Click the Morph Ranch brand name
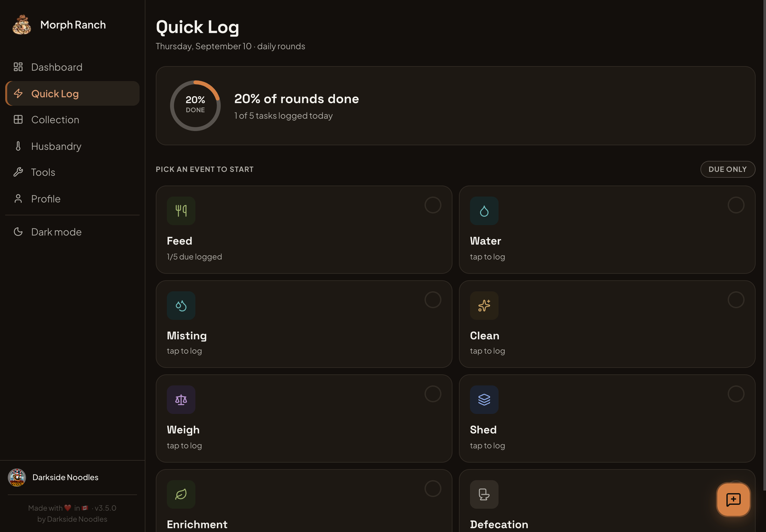The image size is (766, 532). click(x=73, y=25)
